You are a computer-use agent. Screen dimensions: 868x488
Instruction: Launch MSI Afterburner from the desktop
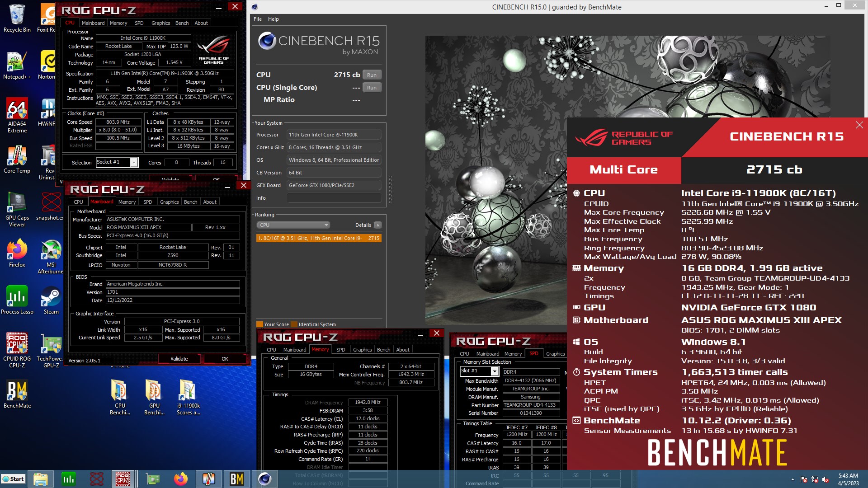click(51, 256)
